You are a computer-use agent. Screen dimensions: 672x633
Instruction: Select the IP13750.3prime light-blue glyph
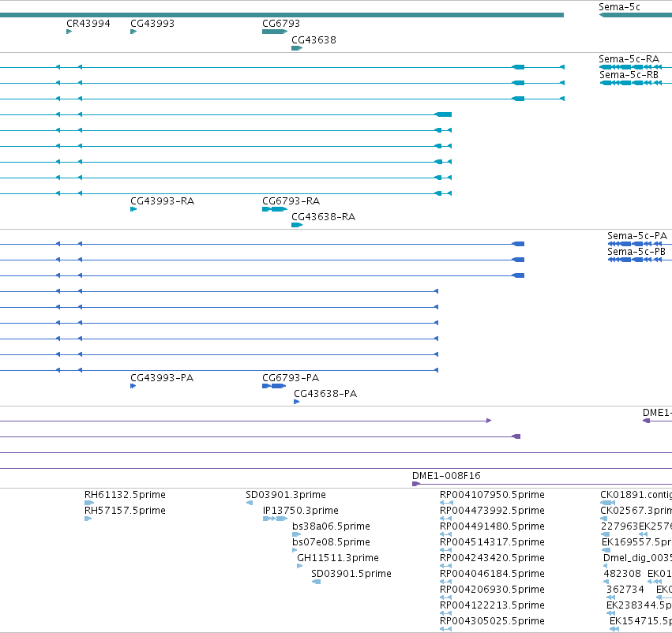tap(275, 519)
